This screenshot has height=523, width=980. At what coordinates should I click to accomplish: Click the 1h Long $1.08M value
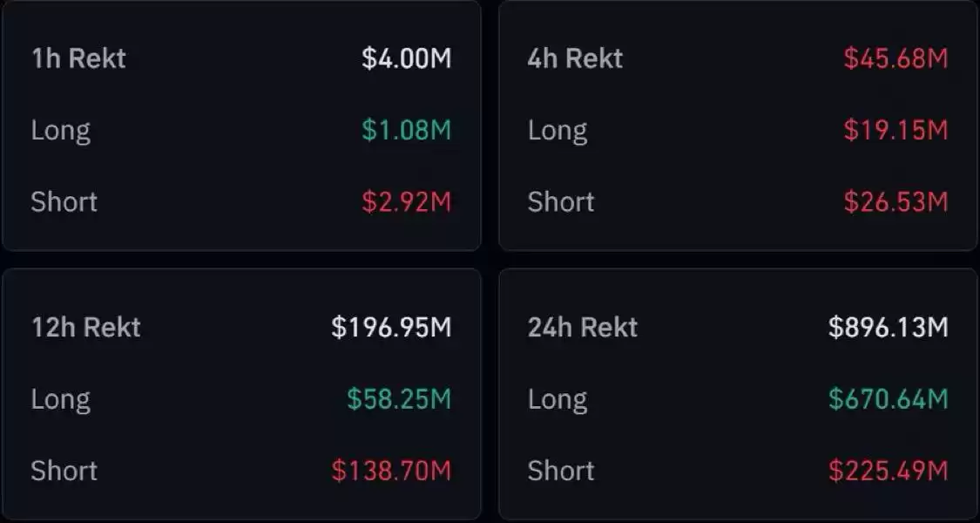[406, 130]
